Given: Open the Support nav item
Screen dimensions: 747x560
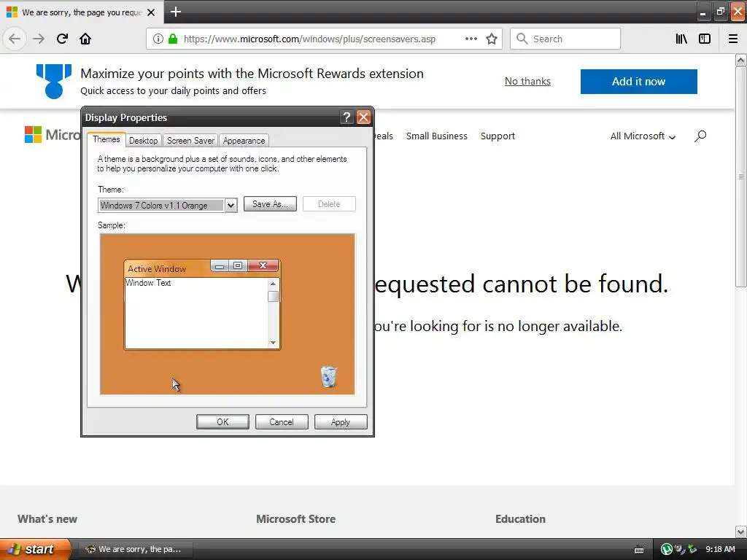Looking at the screenshot, I should [x=498, y=136].
